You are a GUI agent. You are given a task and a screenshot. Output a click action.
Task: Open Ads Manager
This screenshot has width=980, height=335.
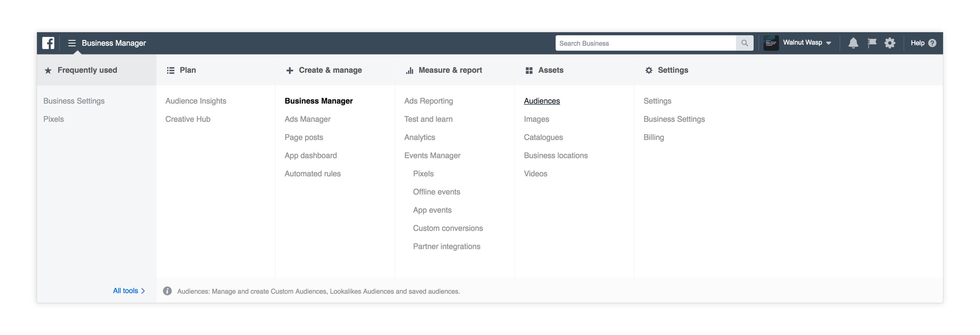pos(307,119)
